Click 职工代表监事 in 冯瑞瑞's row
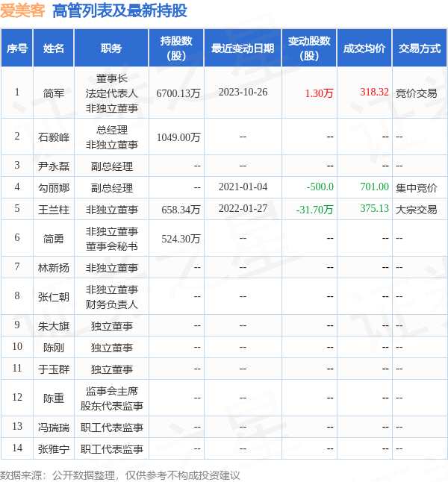Screen dimensions: 448x482 pos(112,428)
